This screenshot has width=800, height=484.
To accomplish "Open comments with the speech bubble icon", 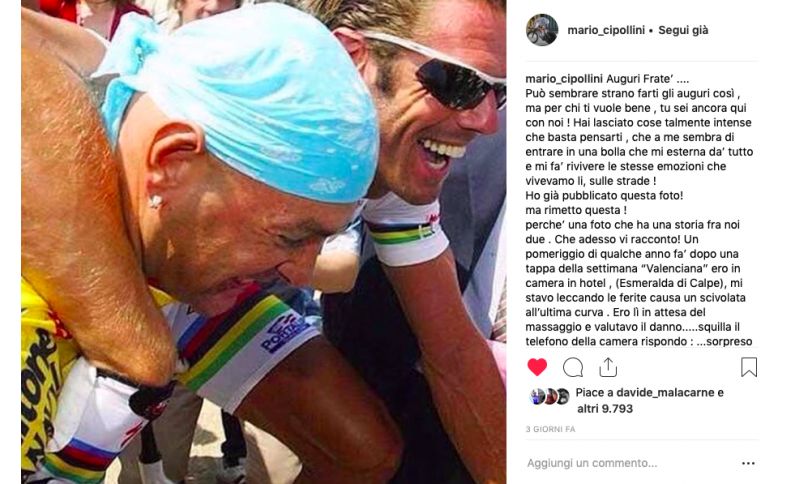I will coord(572,367).
